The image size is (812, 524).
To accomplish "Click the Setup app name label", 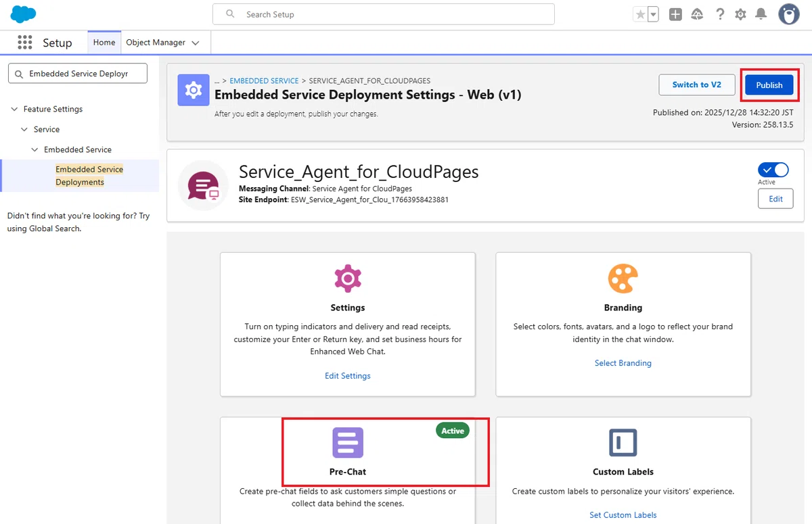I will coord(58,43).
